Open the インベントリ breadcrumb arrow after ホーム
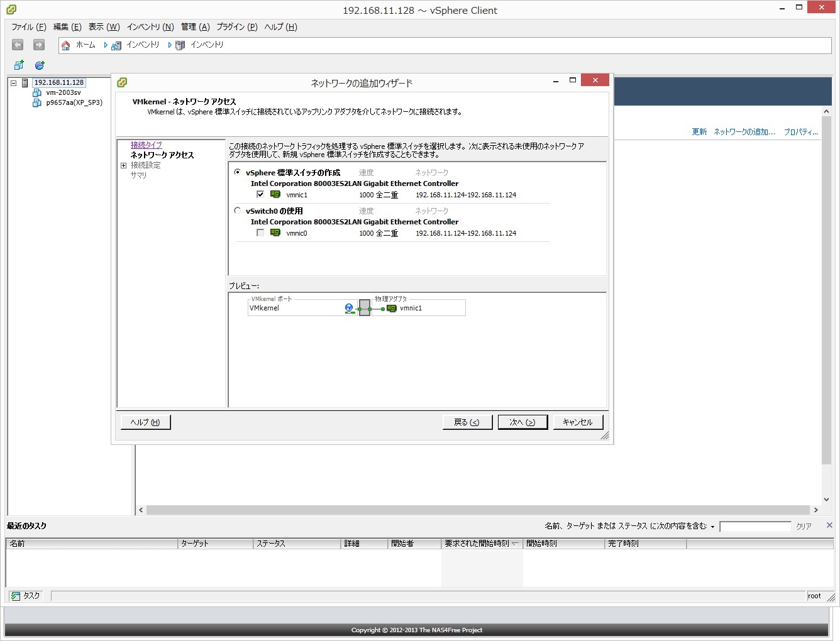The image size is (840, 641). [106, 45]
